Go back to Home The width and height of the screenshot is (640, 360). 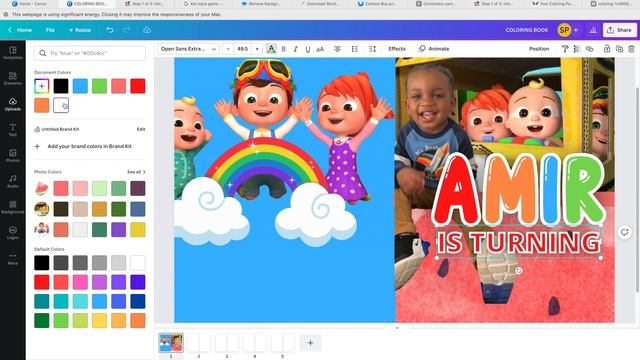20,30
